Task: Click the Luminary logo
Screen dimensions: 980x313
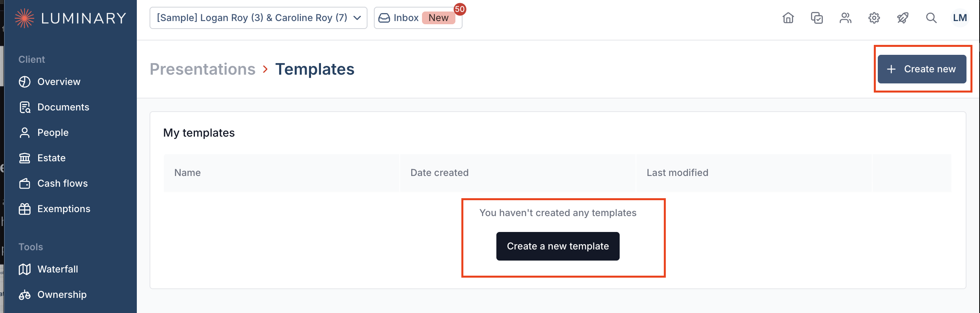Action: coord(70,18)
